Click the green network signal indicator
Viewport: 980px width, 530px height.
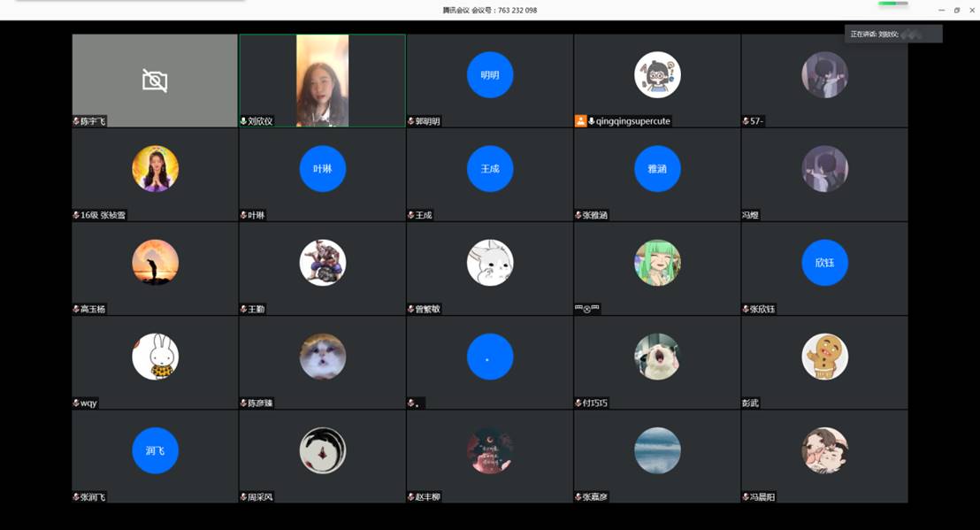[892, 4]
